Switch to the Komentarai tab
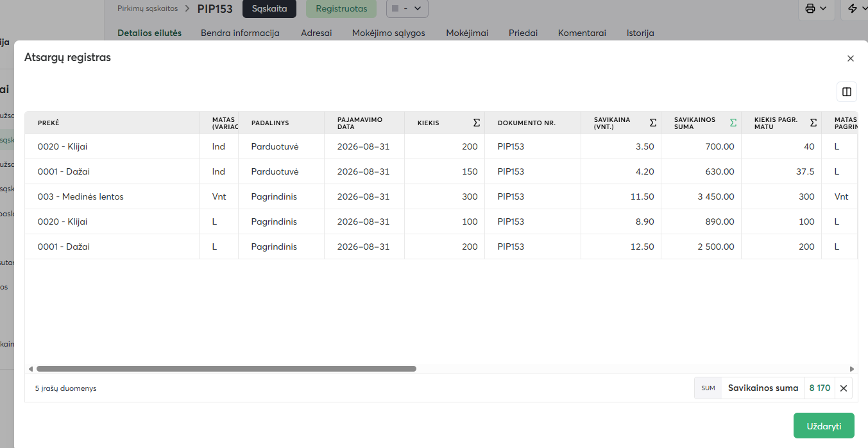868x448 pixels. (x=582, y=33)
